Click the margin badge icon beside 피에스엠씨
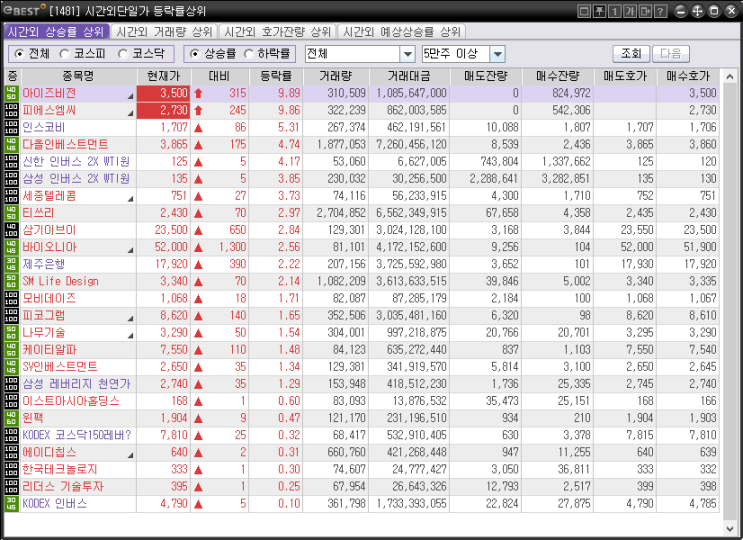743x540 pixels. tap(11, 110)
